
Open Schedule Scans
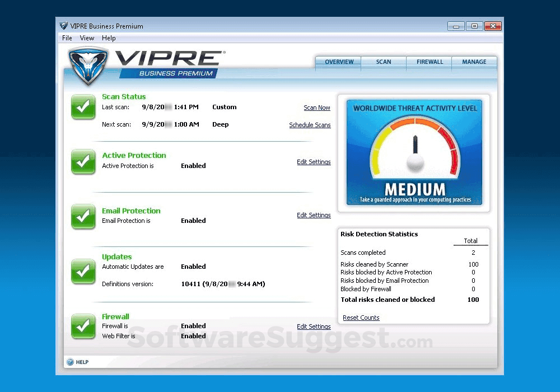[310, 125]
